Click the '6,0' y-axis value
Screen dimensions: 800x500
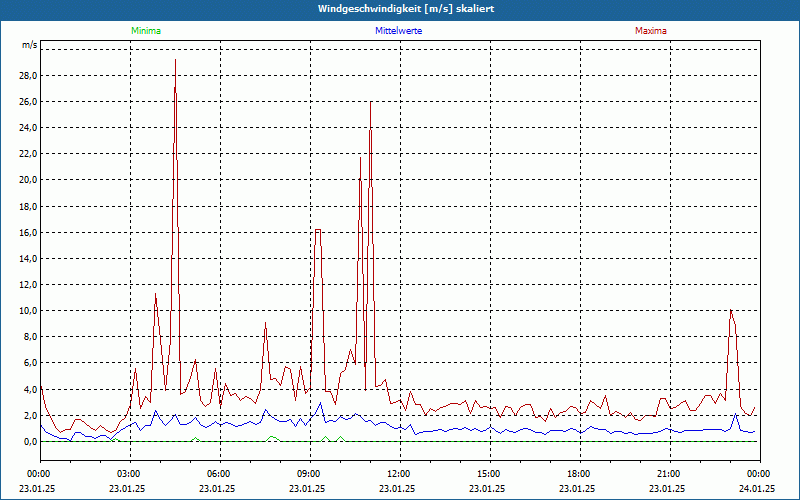click(x=29, y=363)
